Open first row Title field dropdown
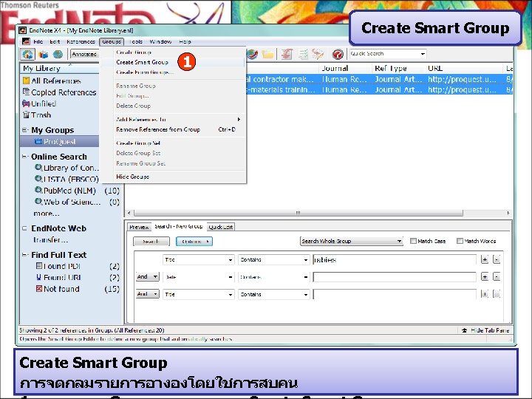This screenshot has width=532, height=399. pyautogui.click(x=199, y=260)
